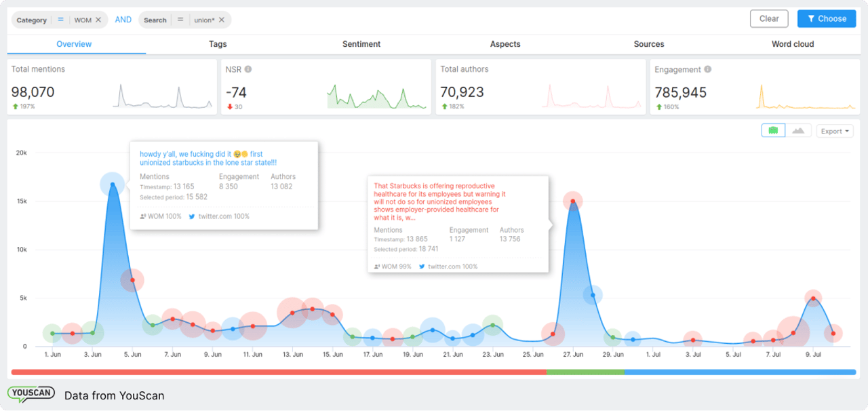This screenshot has width=868, height=411.
Task: Click the equals operator in Category filter
Action: pos(60,20)
